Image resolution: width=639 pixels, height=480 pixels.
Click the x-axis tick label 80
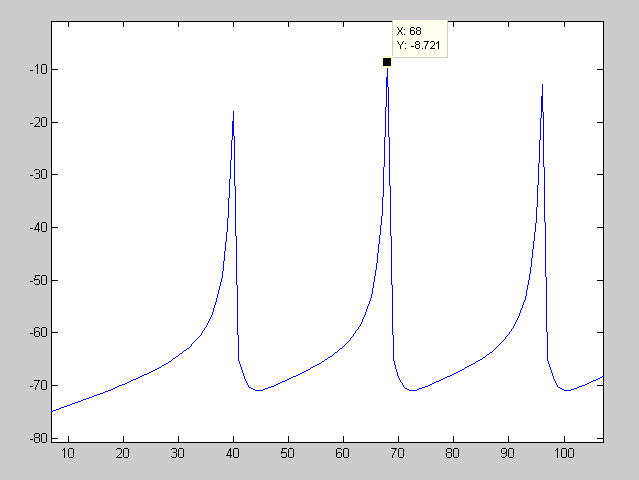pyautogui.click(x=453, y=453)
